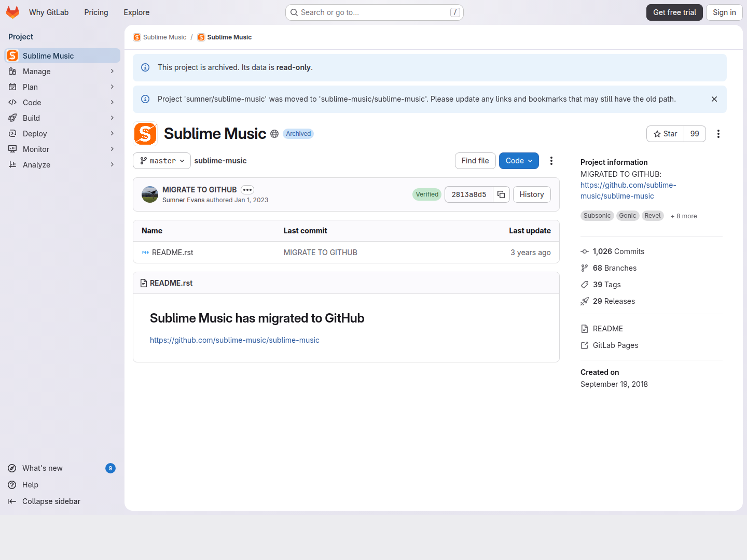Screen dimensions: 747x560
Task: Open GitHub link in Project information
Action: coord(628,190)
